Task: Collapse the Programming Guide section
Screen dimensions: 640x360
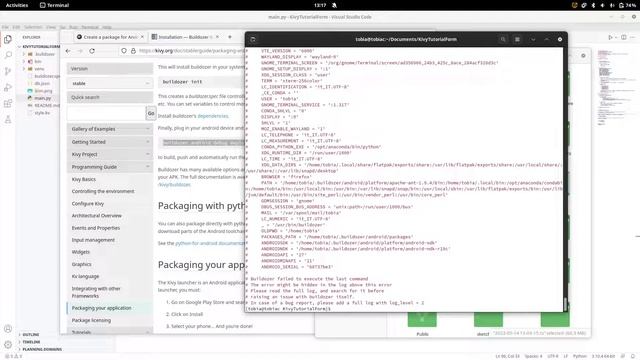Action: [x=110, y=167]
